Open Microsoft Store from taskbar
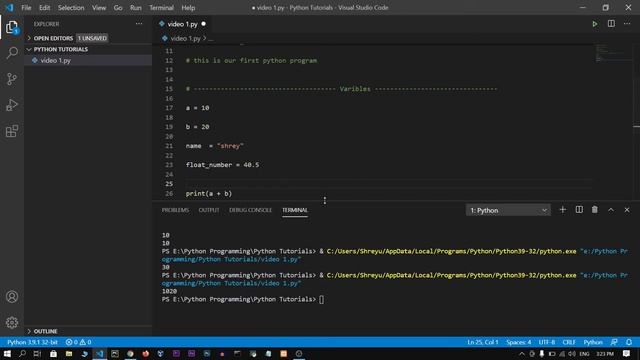This screenshot has width=640, height=360. (53, 353)
